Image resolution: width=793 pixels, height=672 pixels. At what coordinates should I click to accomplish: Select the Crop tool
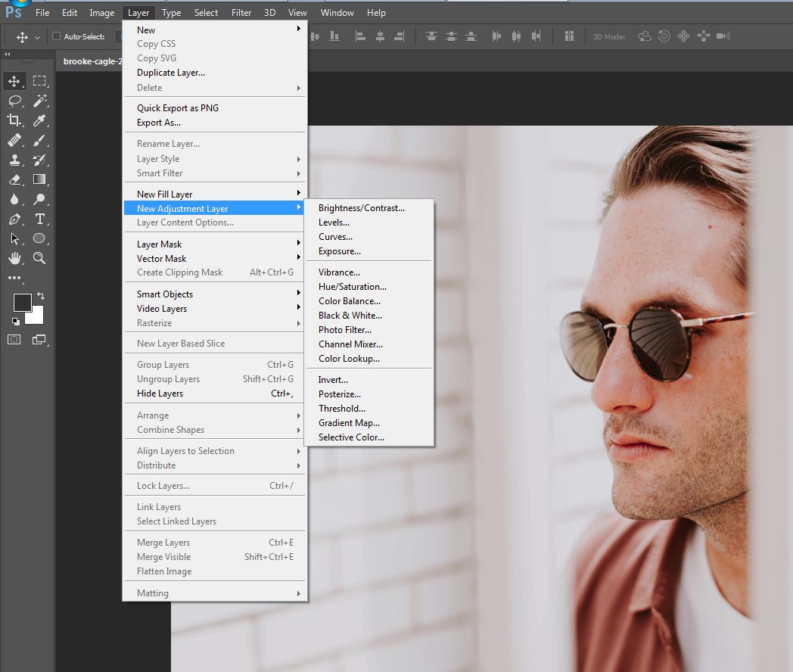(14, 120)
